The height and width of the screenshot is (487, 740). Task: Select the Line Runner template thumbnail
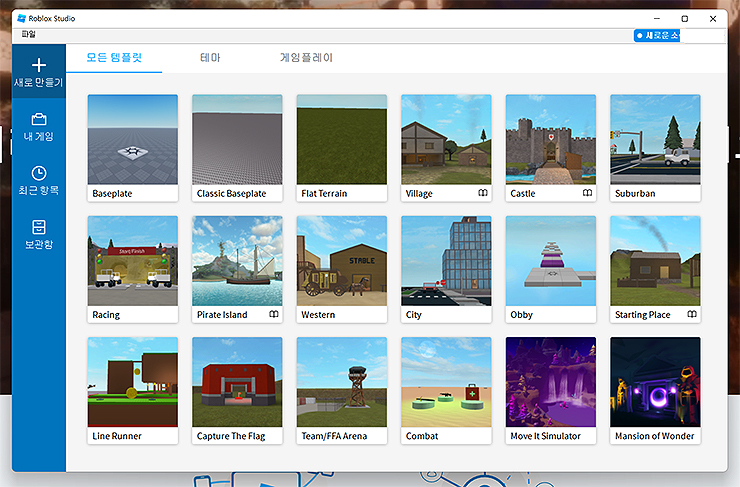[x=133, y=382]
